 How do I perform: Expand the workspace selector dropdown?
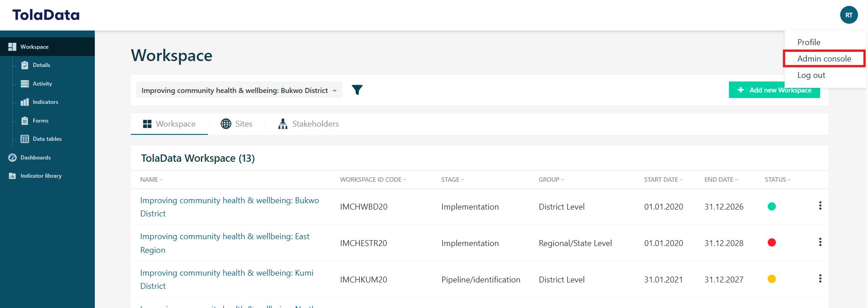click(x=239, y=90)
